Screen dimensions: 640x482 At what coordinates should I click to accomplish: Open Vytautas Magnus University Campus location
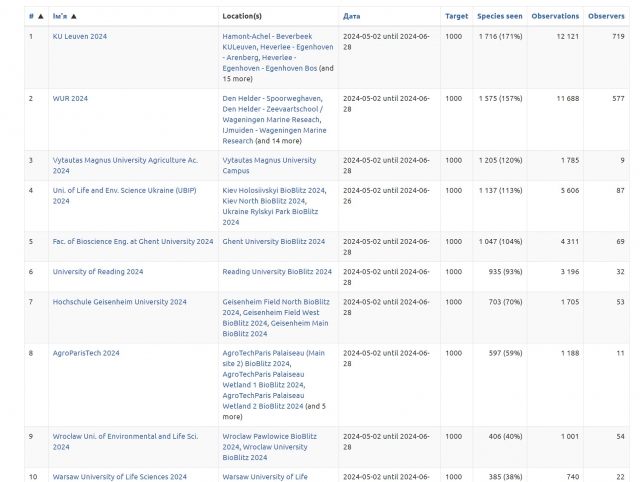tap(269, 160)
